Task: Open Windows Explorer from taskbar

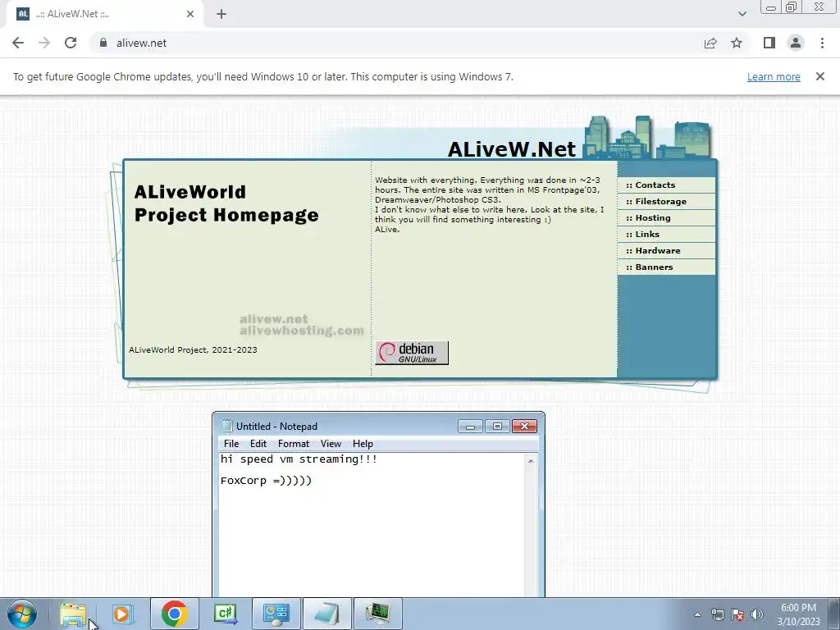Action: [x=73, y=614]
